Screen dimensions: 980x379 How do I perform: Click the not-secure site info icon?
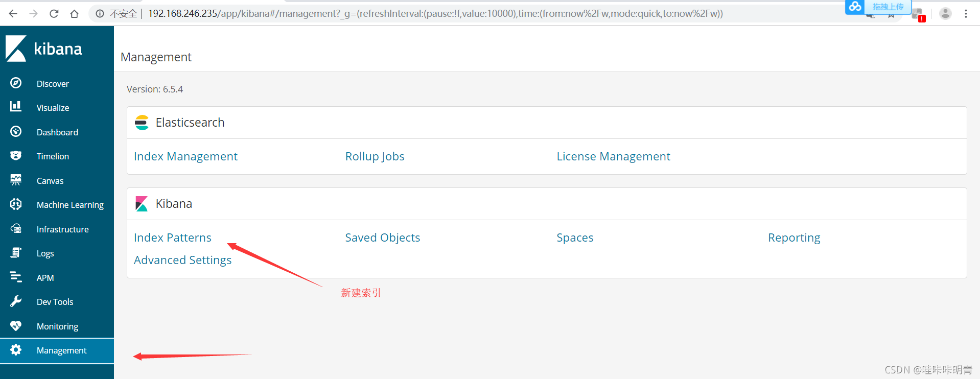[100, 14]
